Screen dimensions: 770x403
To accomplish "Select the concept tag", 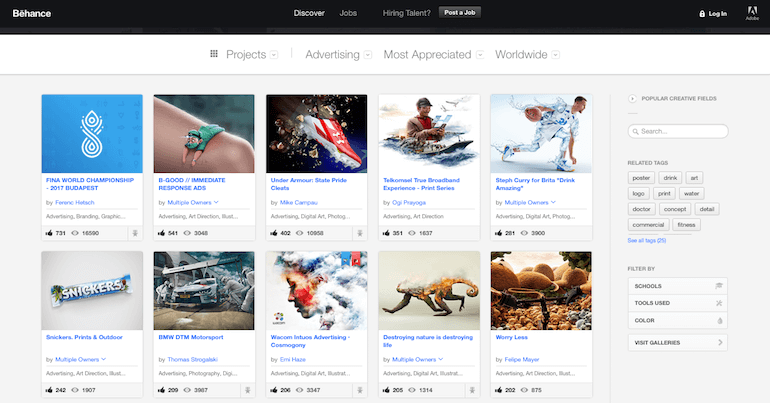I will pyautogui.click(x=675, y=209).
